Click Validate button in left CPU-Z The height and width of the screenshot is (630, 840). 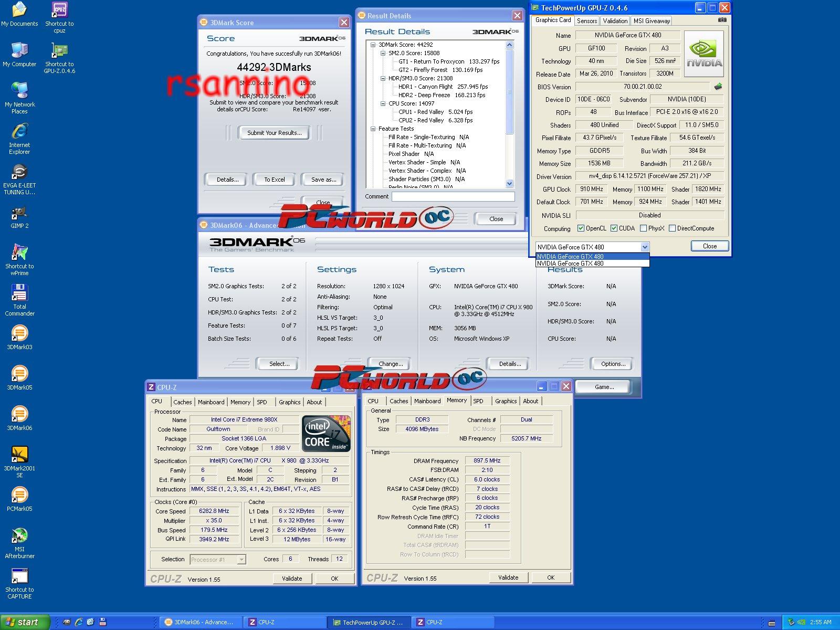(292, 579)
